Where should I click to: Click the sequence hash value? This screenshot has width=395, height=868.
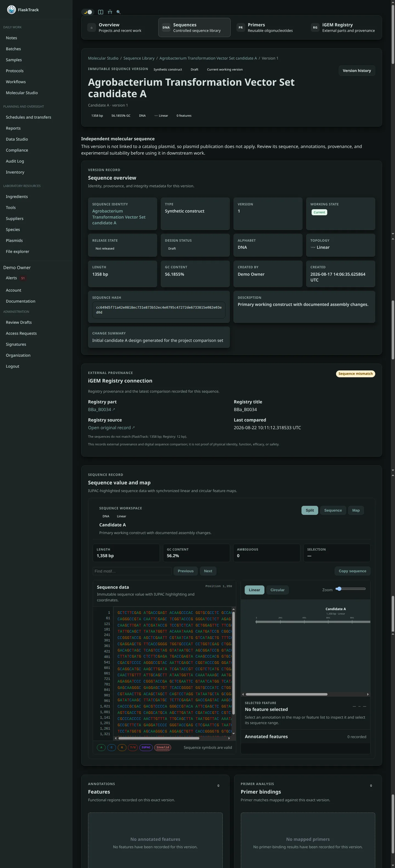tap(159, 310)
